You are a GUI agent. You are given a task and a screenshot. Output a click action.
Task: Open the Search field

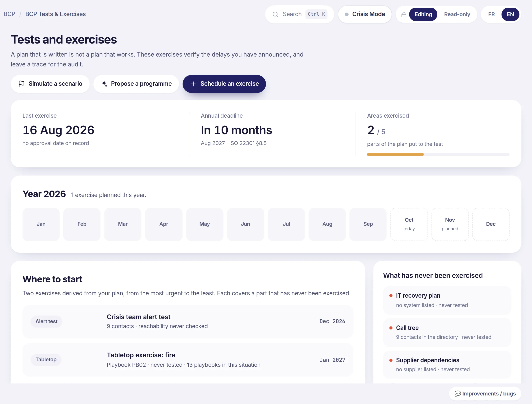click(x=299, y=14)
